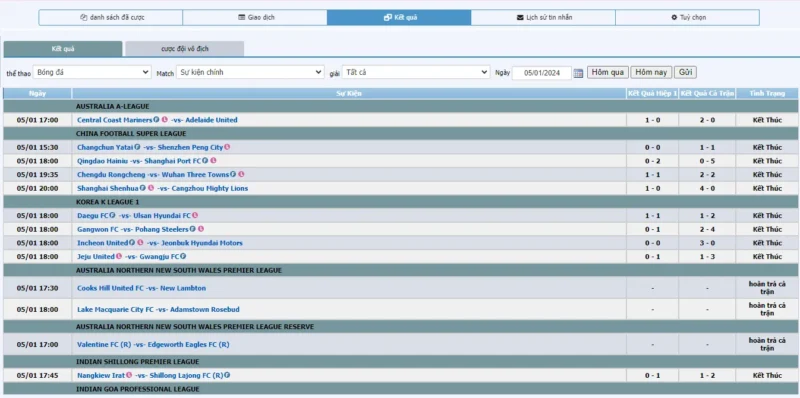
Task: Click pink icon beside Nangkiew Irat
Action: [x=129, y=375]
